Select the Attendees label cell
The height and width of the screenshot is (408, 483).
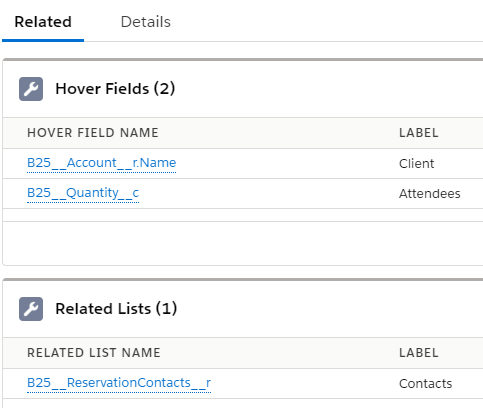[x=430, y=194]
